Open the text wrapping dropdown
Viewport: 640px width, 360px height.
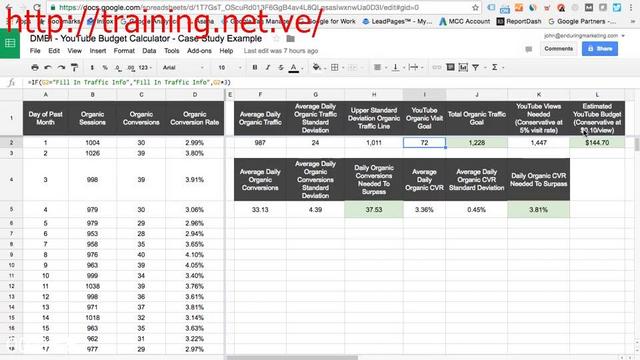click(x=415, y=67)
